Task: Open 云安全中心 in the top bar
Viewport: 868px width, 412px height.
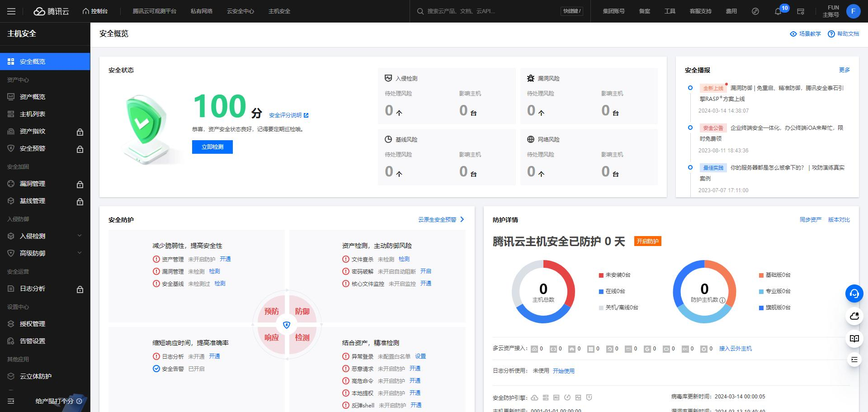Action: pyautogui.click(x=241, y=11)
